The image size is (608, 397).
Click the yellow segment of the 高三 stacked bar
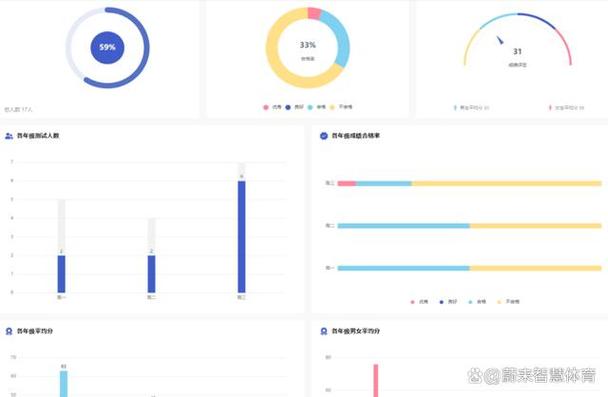[x=507, y=183]
